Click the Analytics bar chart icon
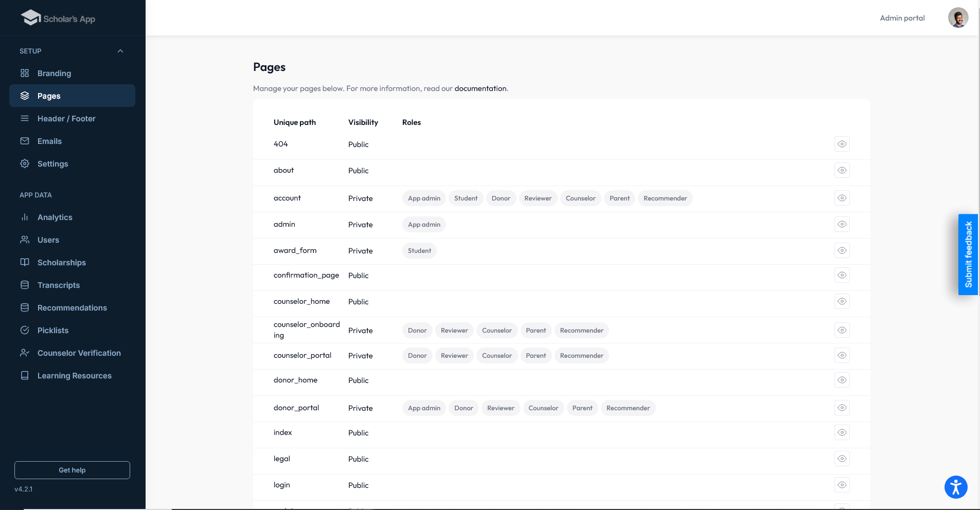 [25, 217]
